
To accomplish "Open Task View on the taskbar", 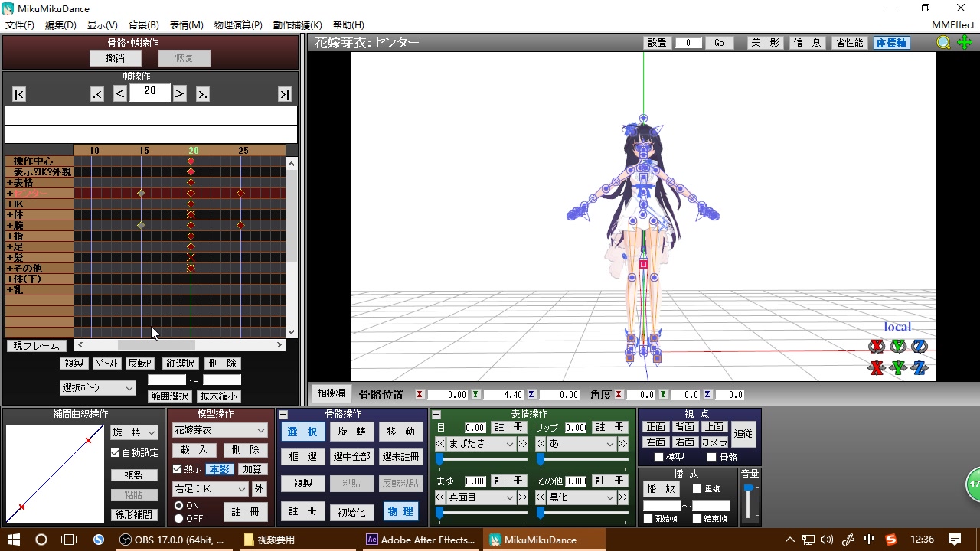I will pyautogui.click(x=70, y=540).
